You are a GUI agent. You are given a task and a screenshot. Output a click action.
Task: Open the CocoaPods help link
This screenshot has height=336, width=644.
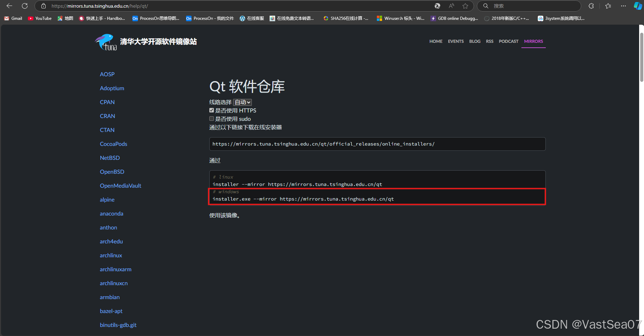pos(114,144)
